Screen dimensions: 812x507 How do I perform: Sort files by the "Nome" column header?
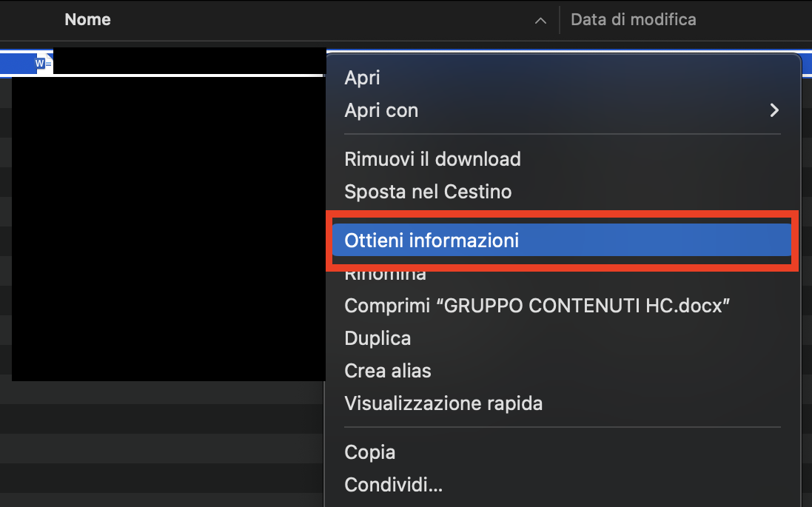pos(87,19)
